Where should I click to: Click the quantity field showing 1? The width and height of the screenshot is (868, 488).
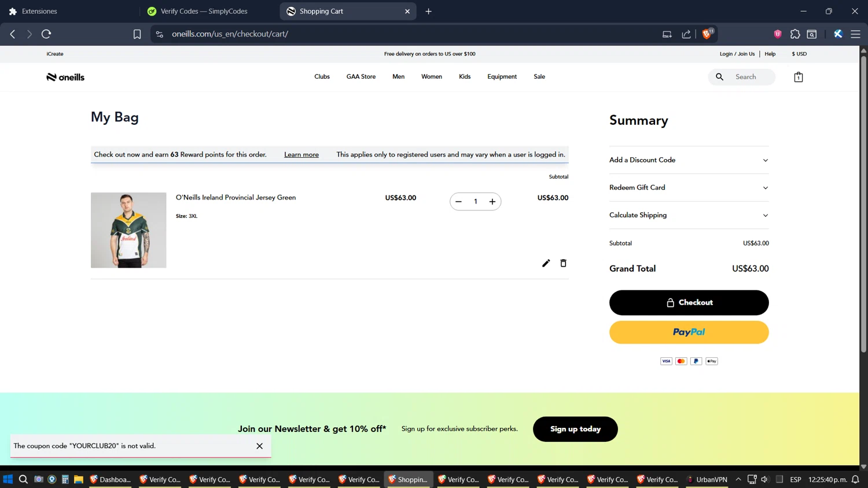[475, 202]
